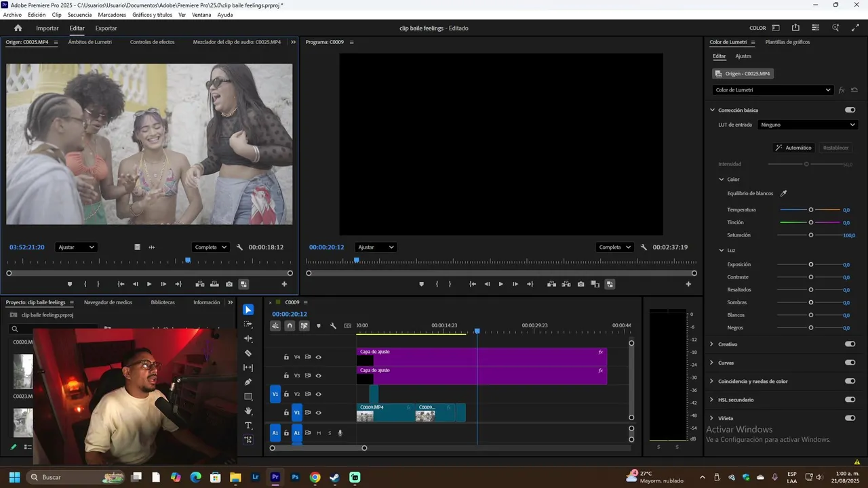Select the Hand tool
The image size is (868, 488).
(x=248, y=411)
